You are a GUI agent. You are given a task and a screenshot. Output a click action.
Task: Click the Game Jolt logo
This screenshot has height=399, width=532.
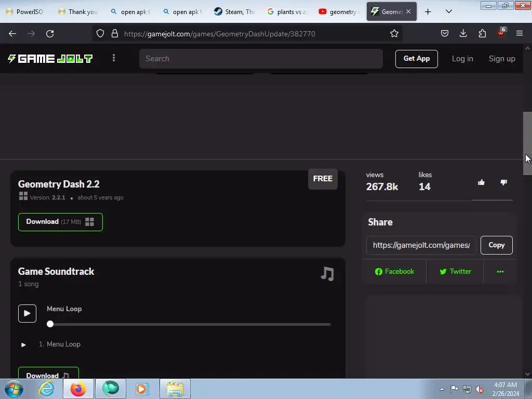coord(50,59)
